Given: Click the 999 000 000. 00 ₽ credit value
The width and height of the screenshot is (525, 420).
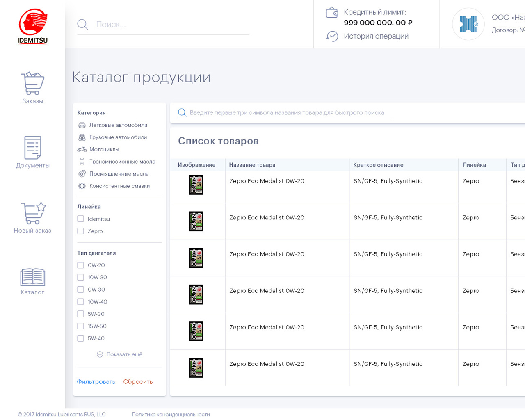Looking at the screenshot, I should pos(378,23).
